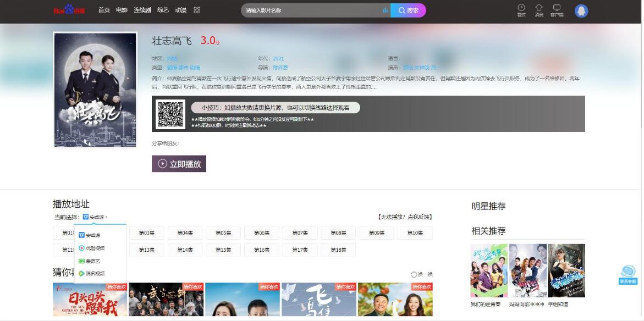Open the 客户端 client download icon
644x321 pixels.
(x=557, y=10)
